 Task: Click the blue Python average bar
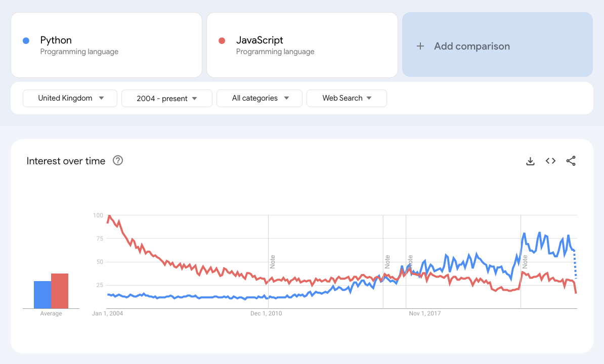[42, 295]
